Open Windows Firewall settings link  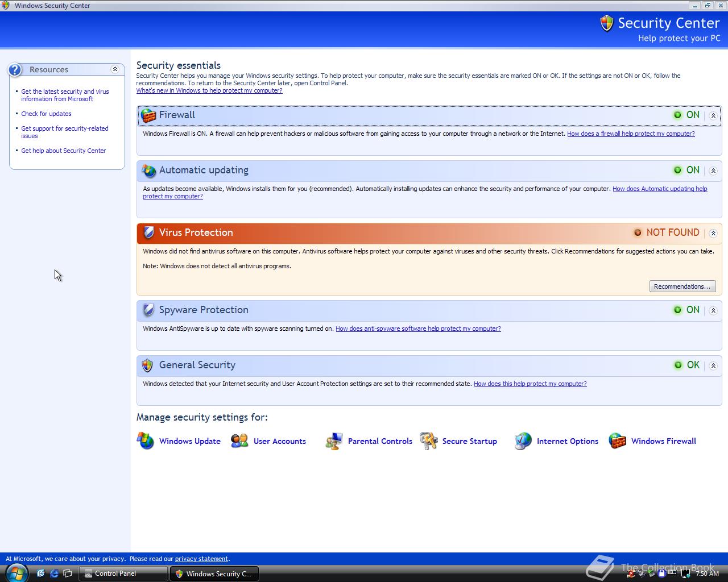click(663, 441)
